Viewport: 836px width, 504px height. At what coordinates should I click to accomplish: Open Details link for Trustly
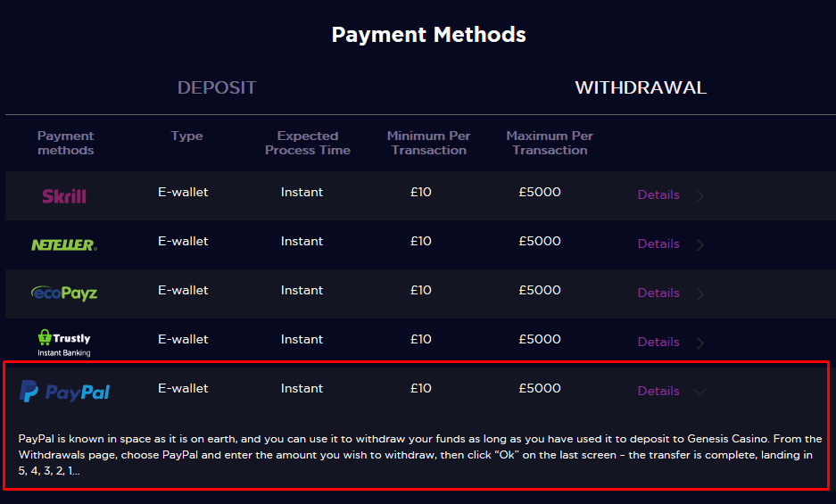(x=658, y=342)
